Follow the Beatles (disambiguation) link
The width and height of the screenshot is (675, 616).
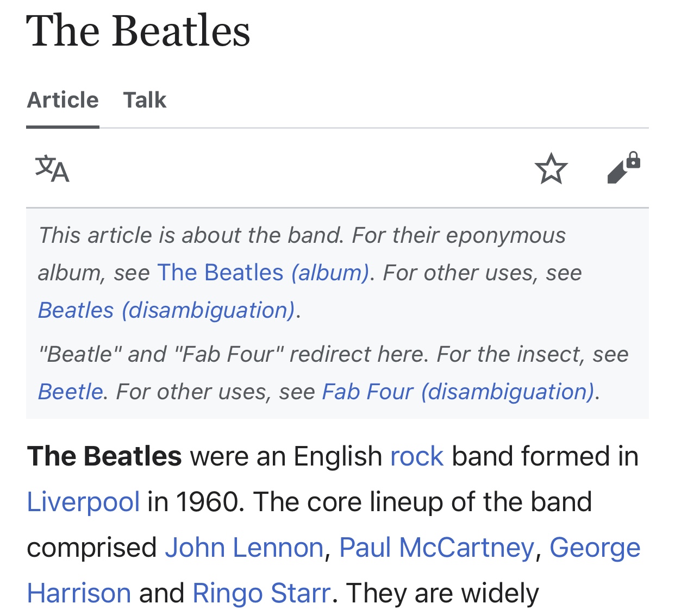[x=167, y=310]
